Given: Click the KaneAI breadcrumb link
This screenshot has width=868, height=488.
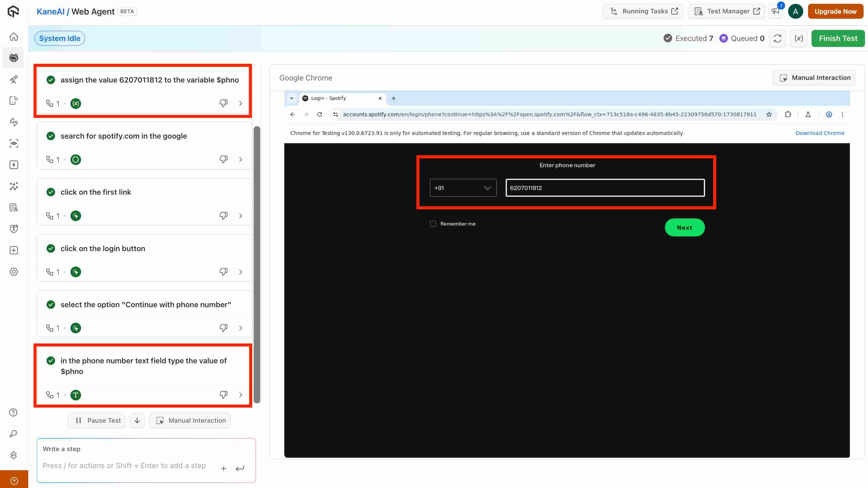Looking at the screenshot, I should (50, 12).
